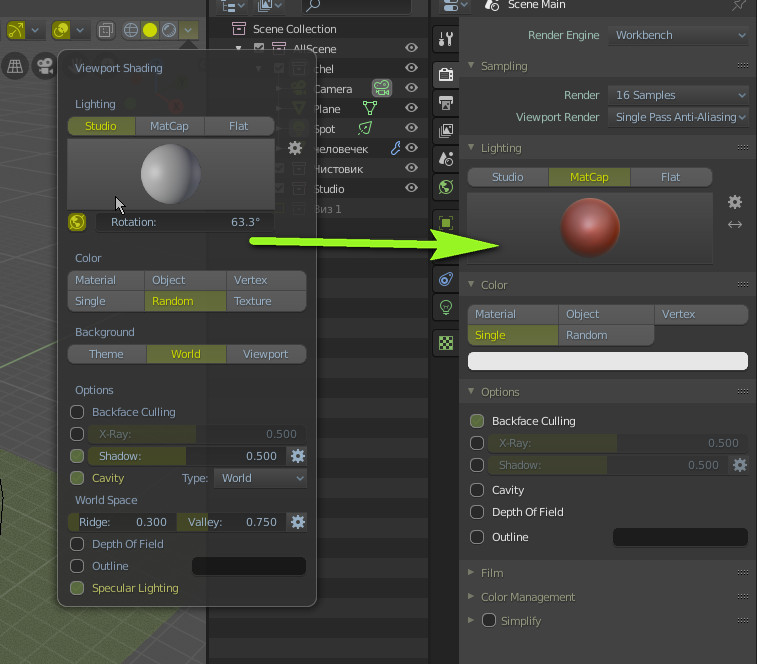The width and height of the screenshot is (757, 664).
Task: Set background to Viewport
Action: [x=266, y=354]
